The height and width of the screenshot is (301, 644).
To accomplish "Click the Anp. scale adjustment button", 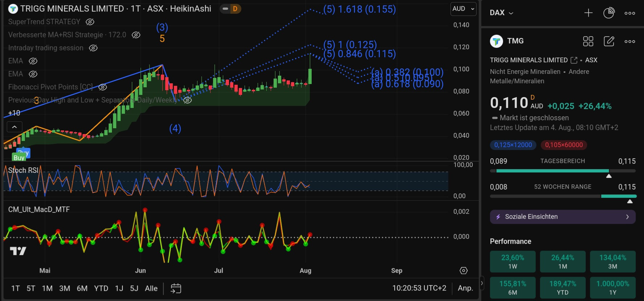I will (x=465, y=288).
